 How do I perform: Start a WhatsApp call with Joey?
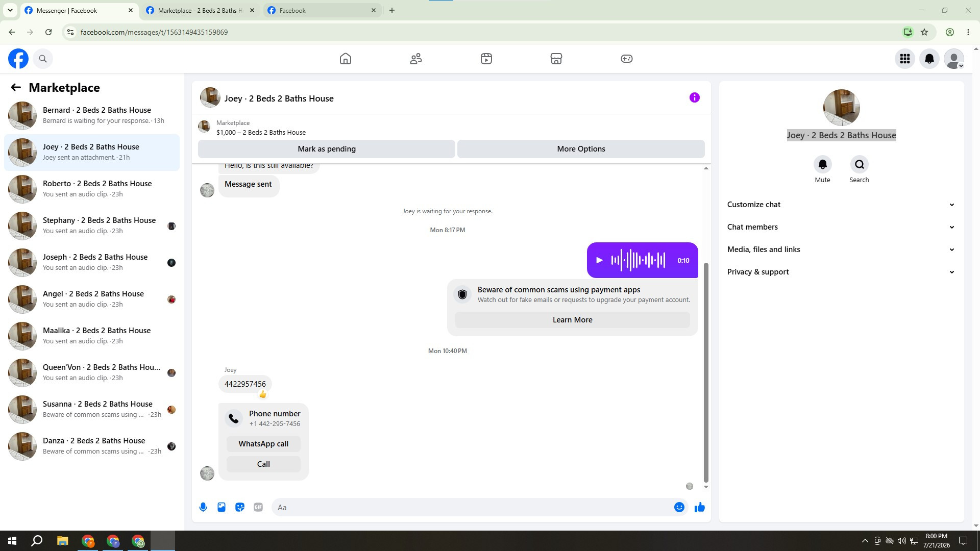(263, 444)
